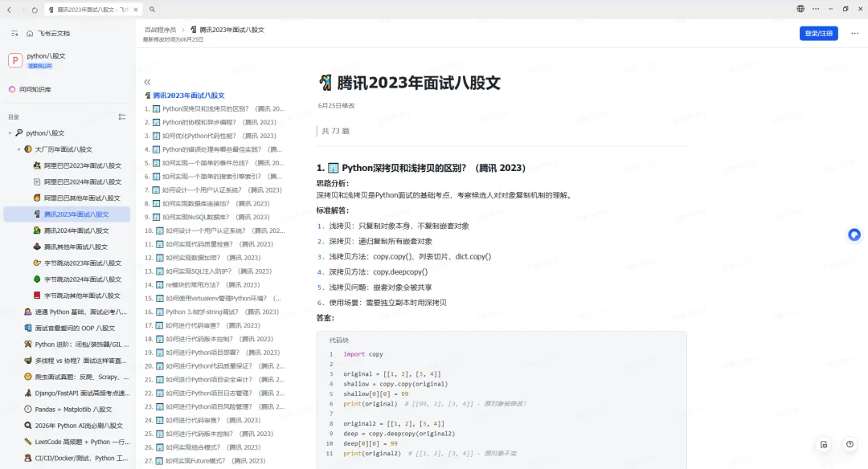The image size is (868, 469).
Task: Toggle the directory expand-all icon beside 目录
Action: click(x=122, y=116)
